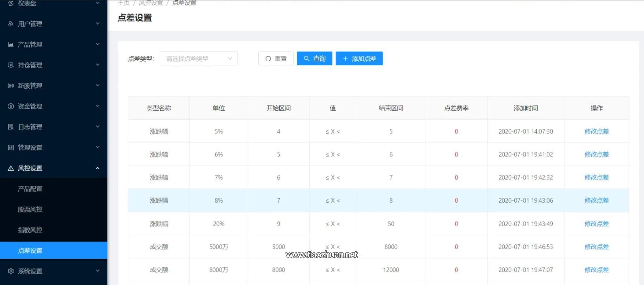This screenshot has width=644, height=285.
Task: Click the 5000万 unit cell
Action: (x=219, y=247)
